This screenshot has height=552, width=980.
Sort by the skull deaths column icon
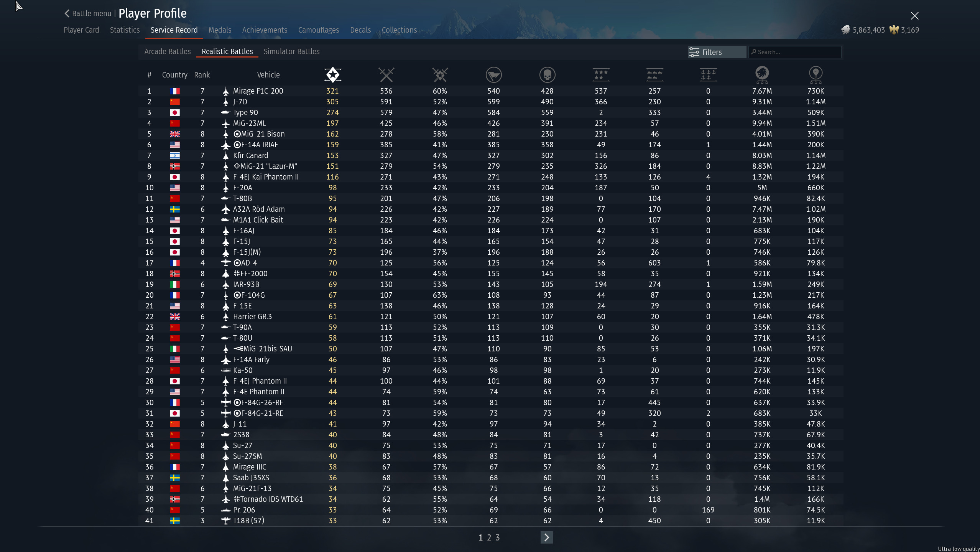547,75
